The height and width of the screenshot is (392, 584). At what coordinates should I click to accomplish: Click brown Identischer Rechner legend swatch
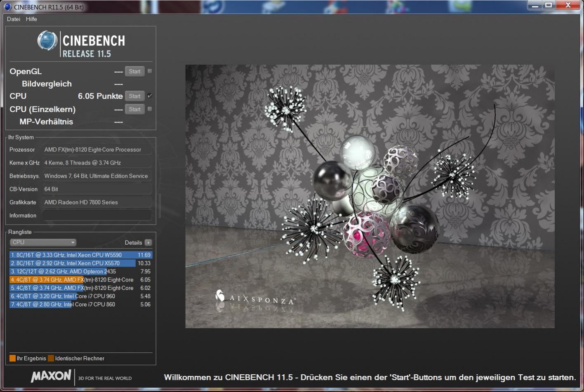tap(51, 358)
